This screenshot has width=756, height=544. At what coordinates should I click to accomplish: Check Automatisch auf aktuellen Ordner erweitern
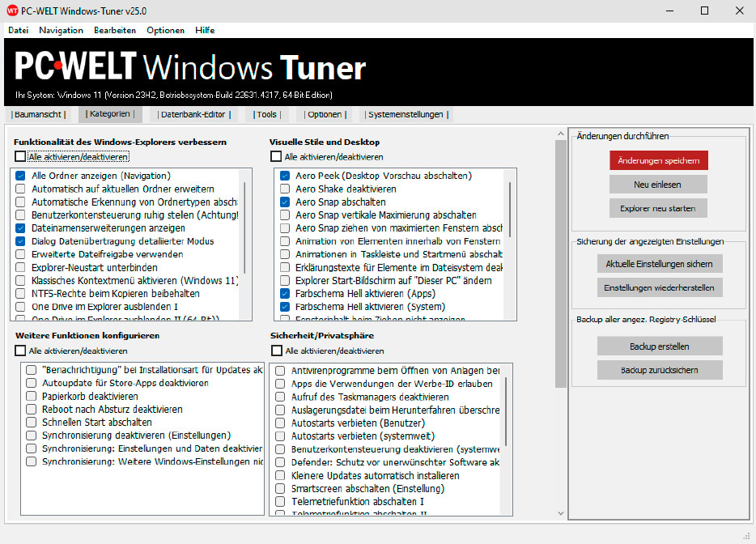click(x=20, y=189)
